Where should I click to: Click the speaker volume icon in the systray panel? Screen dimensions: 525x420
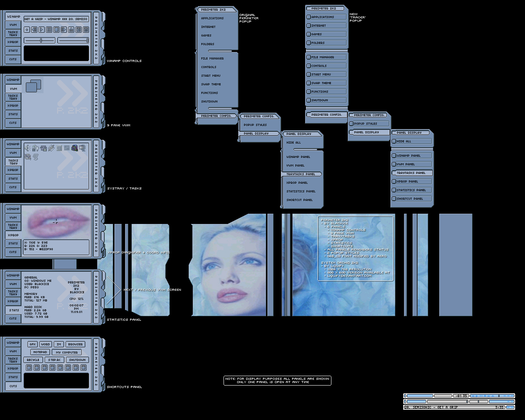[x=27, y=148]
